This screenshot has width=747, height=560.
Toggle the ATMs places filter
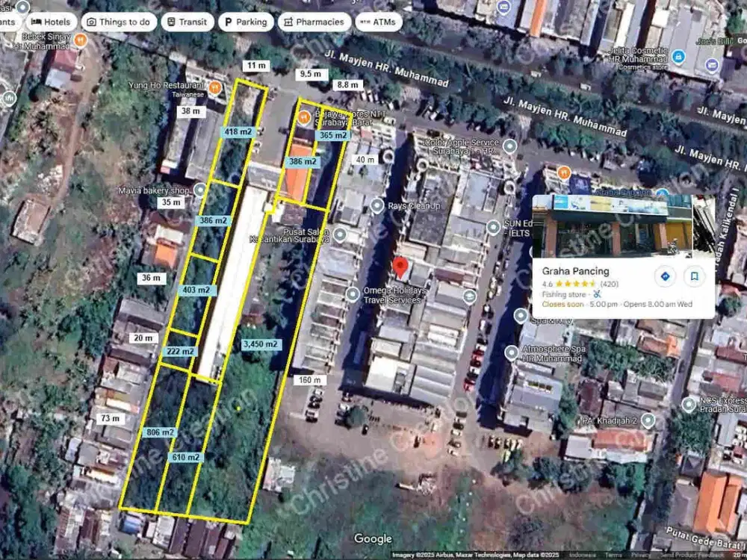379,22
